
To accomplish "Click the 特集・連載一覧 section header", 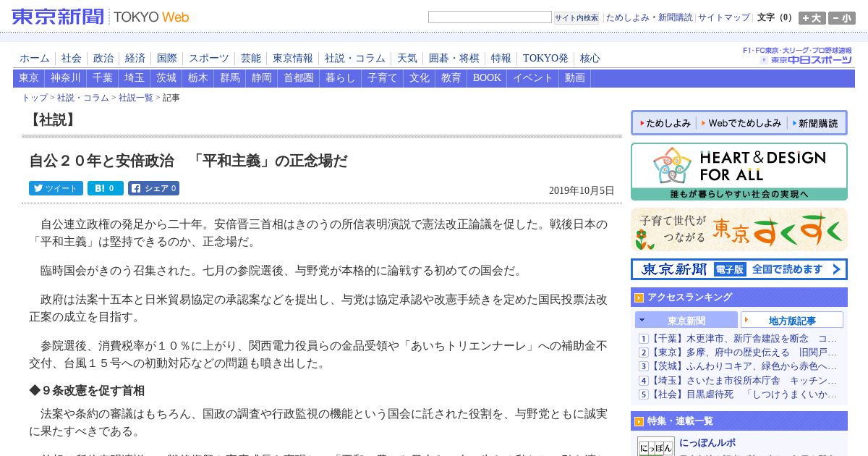I will tap(739, 421).
